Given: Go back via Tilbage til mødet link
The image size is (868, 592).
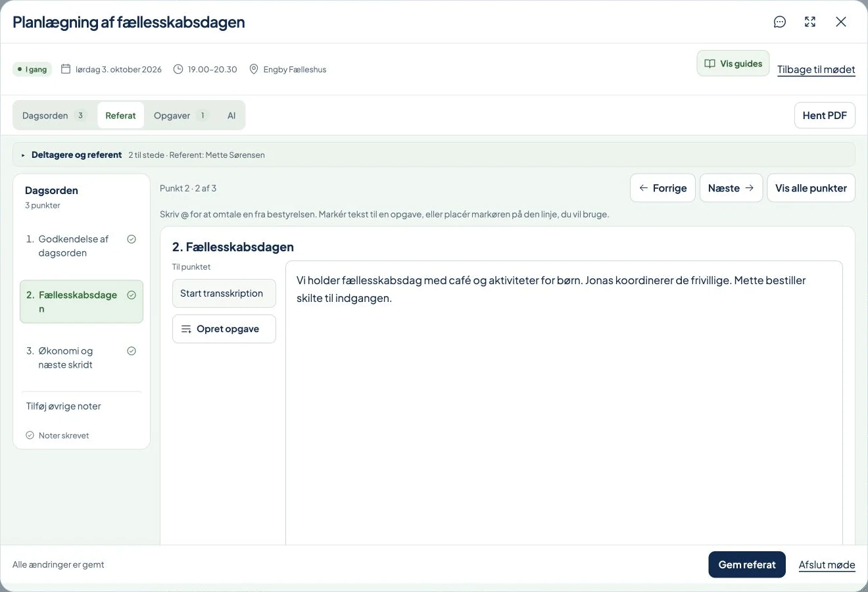Looking at the screenshot, I should click(816, 70).
